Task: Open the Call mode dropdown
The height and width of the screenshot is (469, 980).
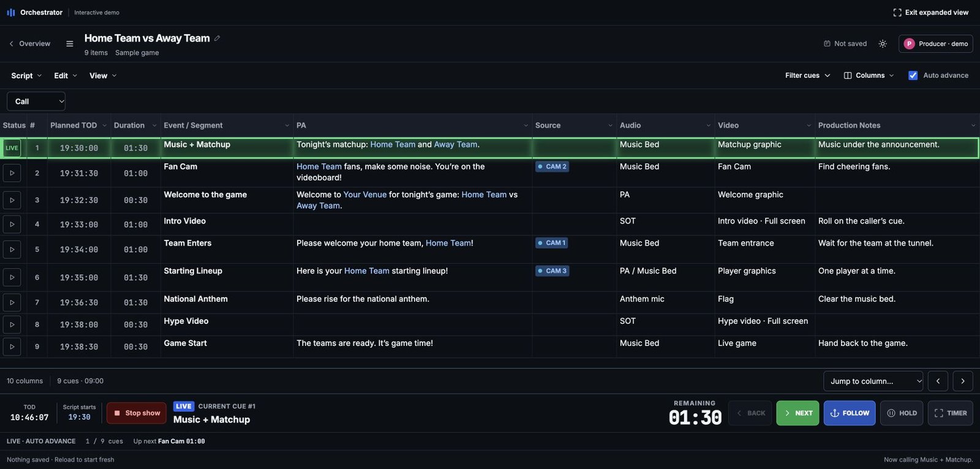Action: click(x=36, y=101)
